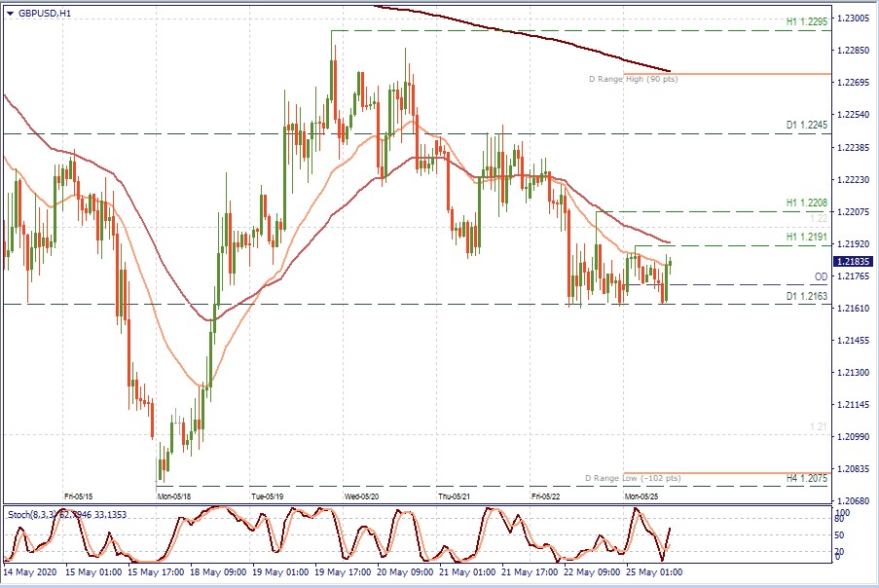Click the Mon-05/18 day separator label
The height and width of the screenshot is (588, 879).
pyautogui.click(x=175, y=496)
